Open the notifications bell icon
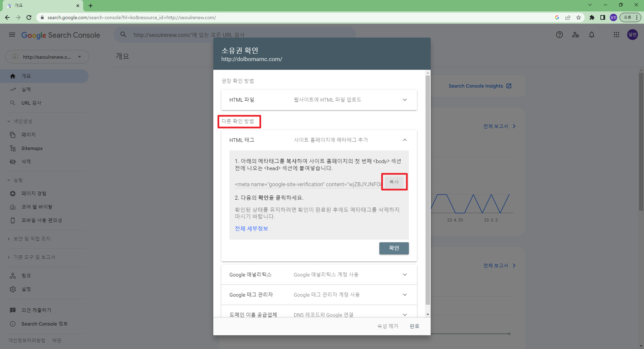This screenshot has height=349, width=644. click(592, 35)
